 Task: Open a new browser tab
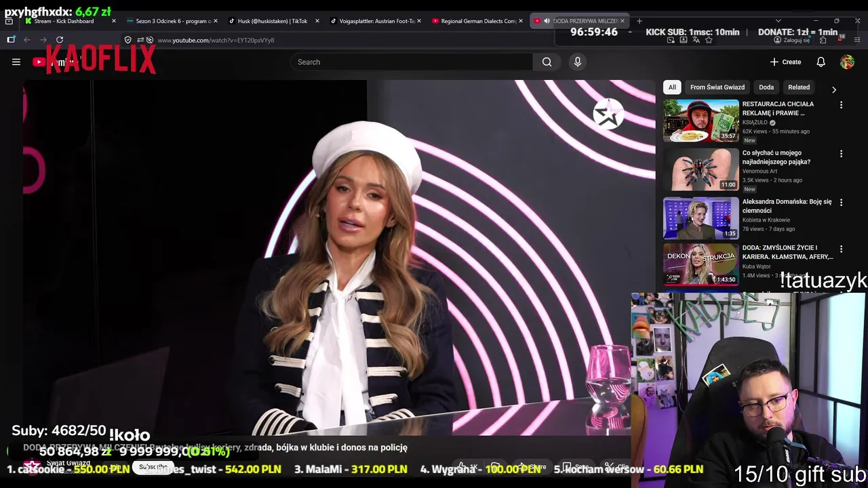[639, 21]
